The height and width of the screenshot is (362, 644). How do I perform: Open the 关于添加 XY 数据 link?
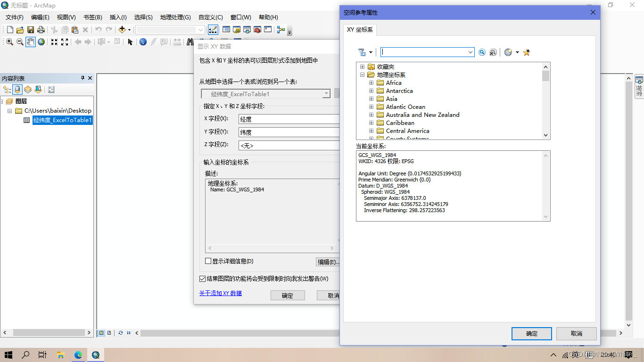coord(221,293)
